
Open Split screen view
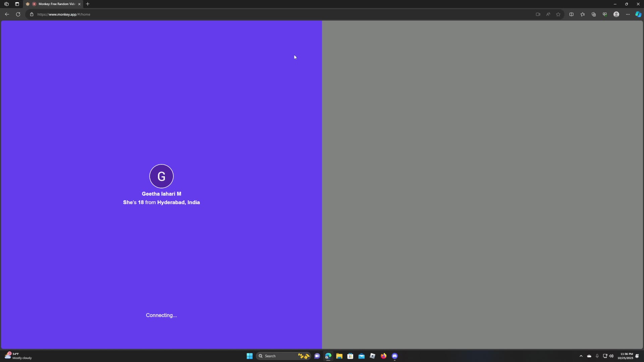571,14
